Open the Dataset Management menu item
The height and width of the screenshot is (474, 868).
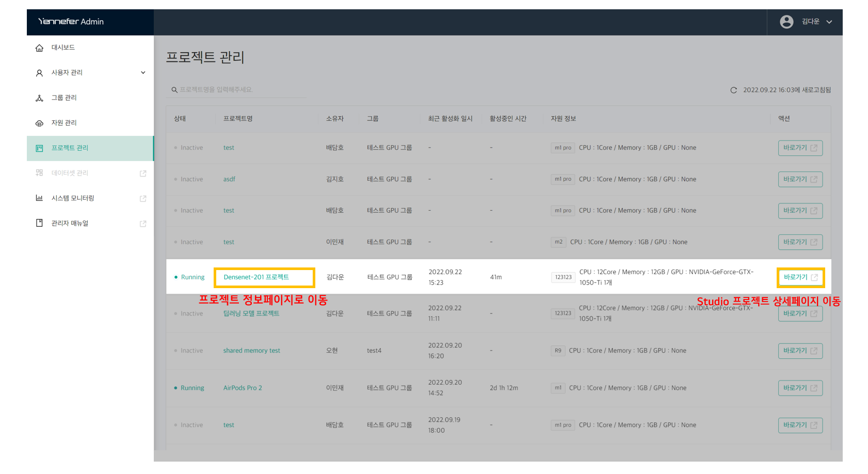coord(70,173)
